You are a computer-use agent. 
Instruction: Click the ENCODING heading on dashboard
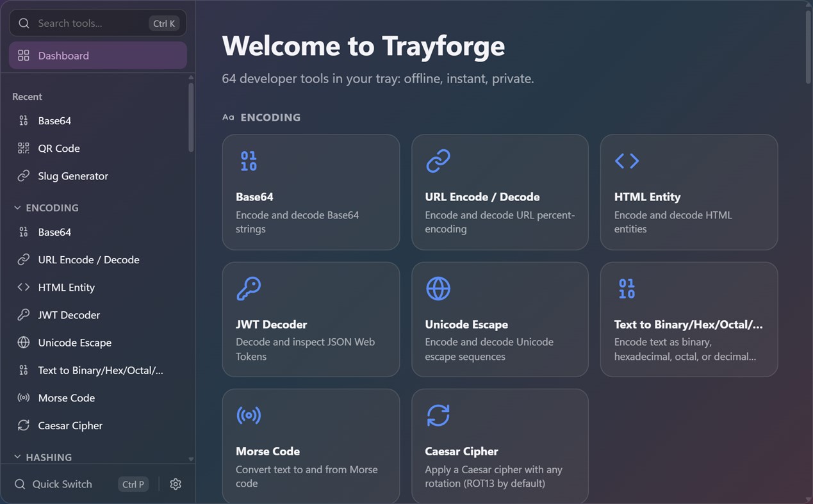[x=270, y=117]
